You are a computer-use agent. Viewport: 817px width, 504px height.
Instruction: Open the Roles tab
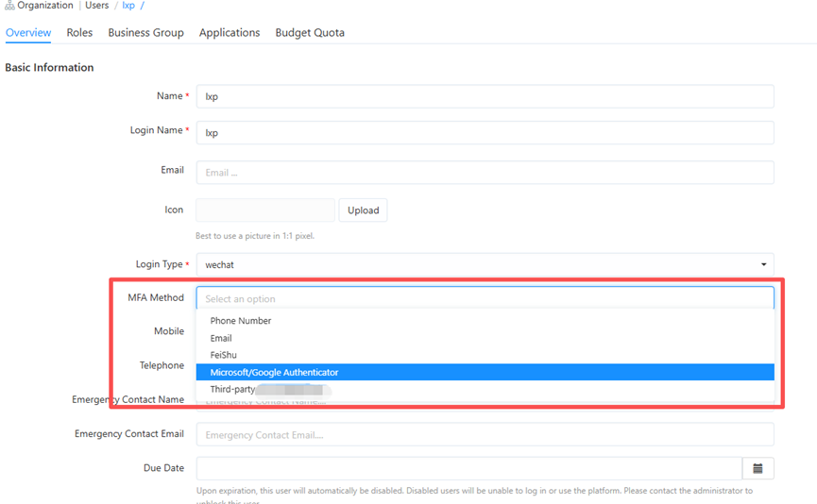(x=79, y=33)
